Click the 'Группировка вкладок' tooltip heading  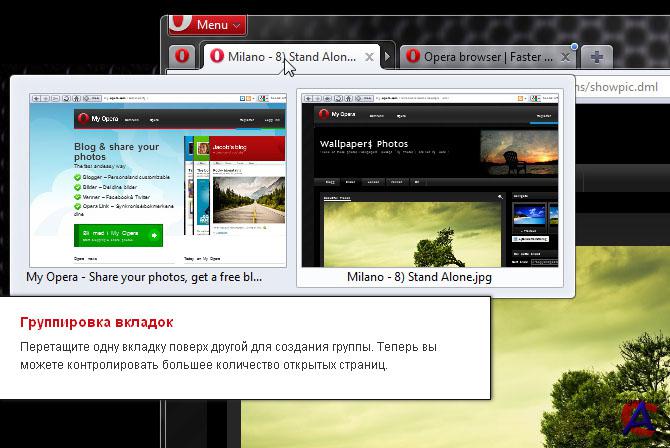pyautogui.click(x=97, y=323)
